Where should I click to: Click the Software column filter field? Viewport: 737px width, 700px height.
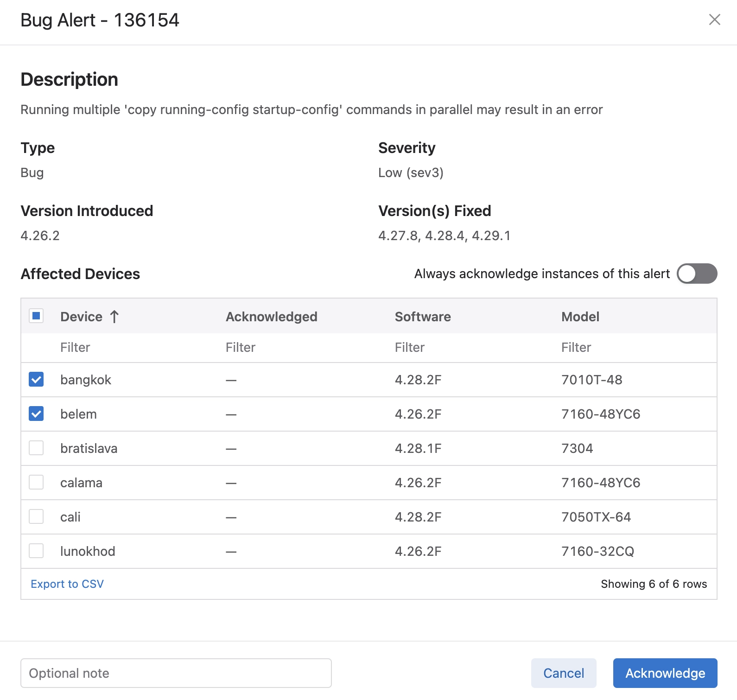tap(468, 348)
